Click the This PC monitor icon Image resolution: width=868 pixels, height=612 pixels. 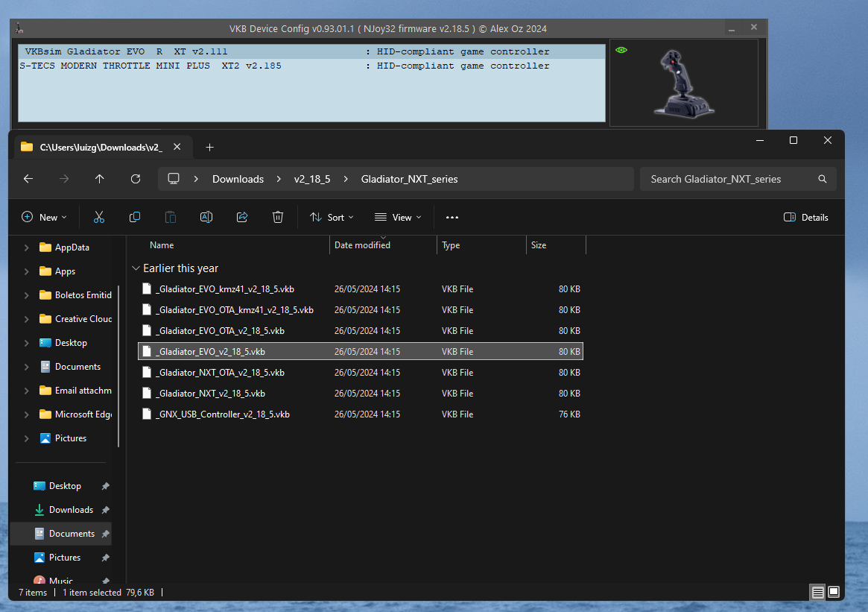174,179
